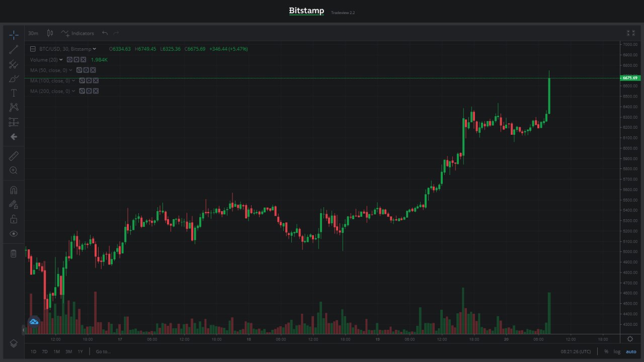Toggle the log scale option
The height and width of the screenshot is (362, 644).
click(x=617, y=351)
